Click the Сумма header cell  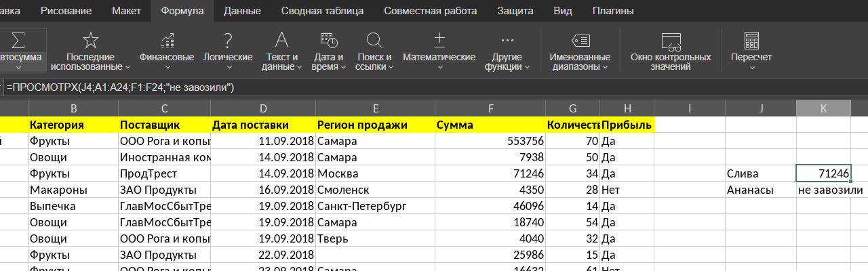(490, 125)
